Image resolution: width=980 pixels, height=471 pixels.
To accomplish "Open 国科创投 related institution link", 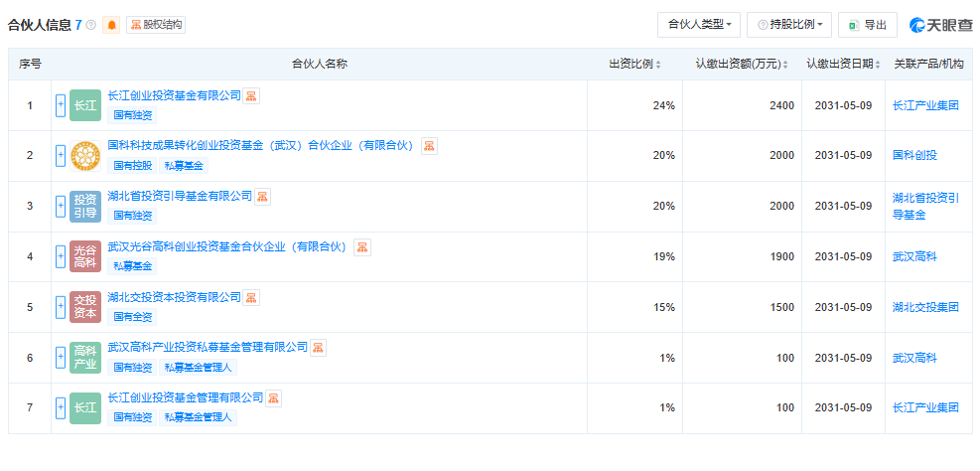I will (x=915, y=156).
